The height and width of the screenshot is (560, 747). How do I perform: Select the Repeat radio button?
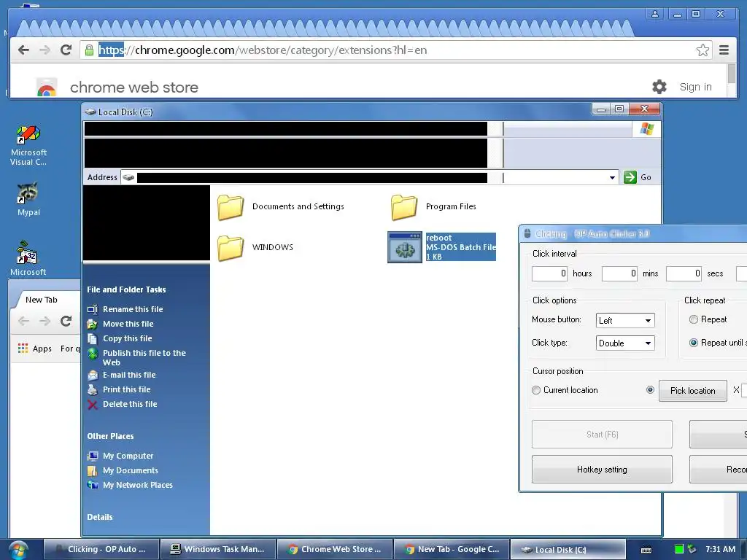(x=694, y=319)
